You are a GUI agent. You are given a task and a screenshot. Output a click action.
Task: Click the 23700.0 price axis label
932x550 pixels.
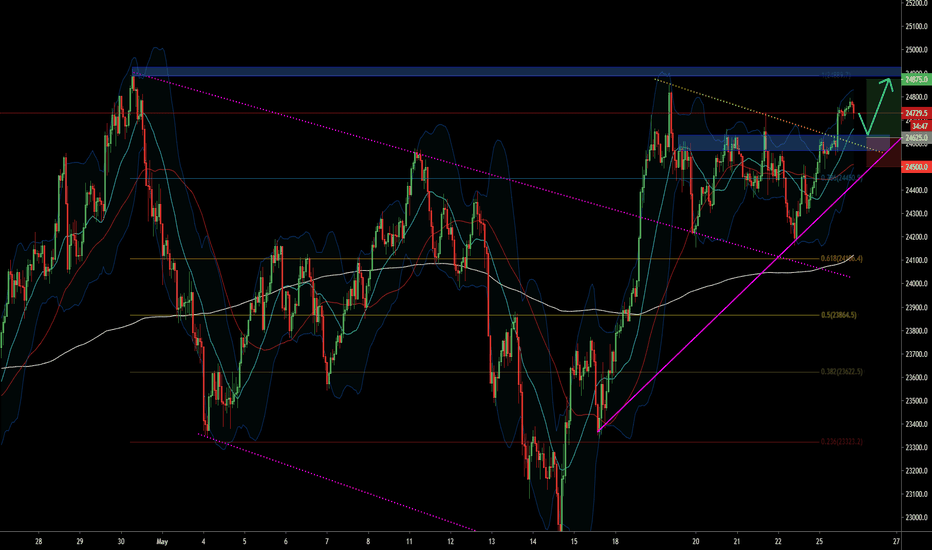[917, 354]
